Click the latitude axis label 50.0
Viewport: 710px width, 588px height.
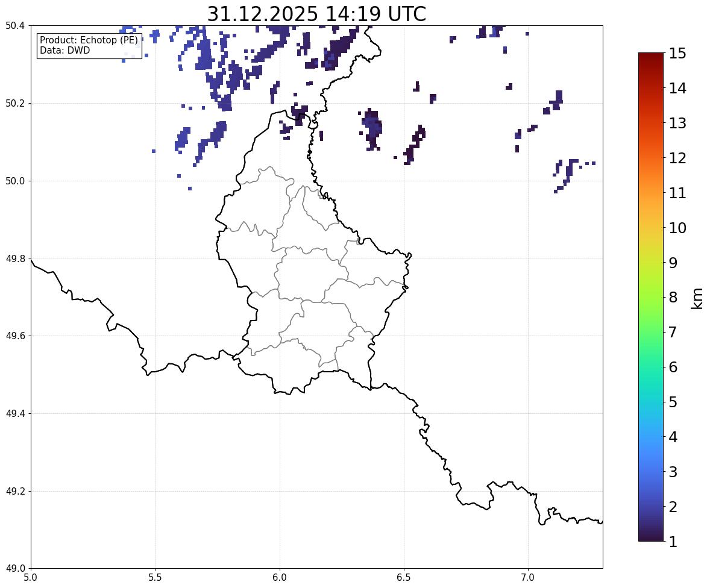[x=14, y=181]
